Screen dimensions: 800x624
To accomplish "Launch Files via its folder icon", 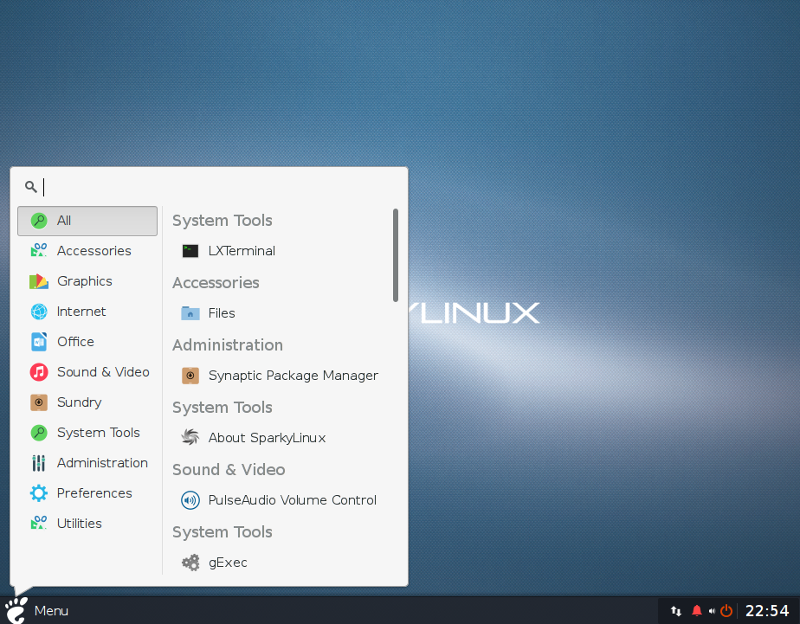I will 190,313.
